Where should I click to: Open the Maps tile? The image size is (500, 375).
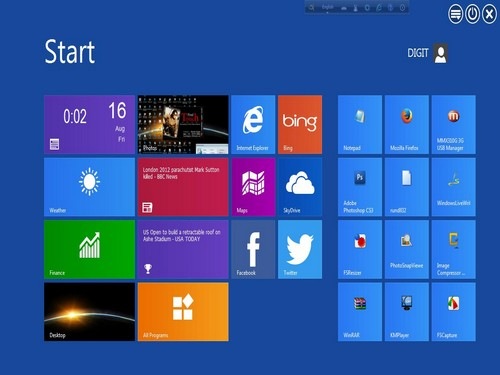253,187
